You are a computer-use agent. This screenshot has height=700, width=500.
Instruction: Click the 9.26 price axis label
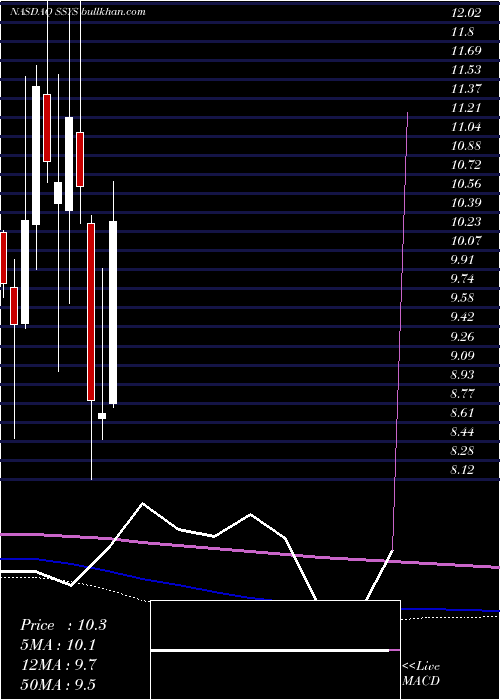(x=464, y=336)
